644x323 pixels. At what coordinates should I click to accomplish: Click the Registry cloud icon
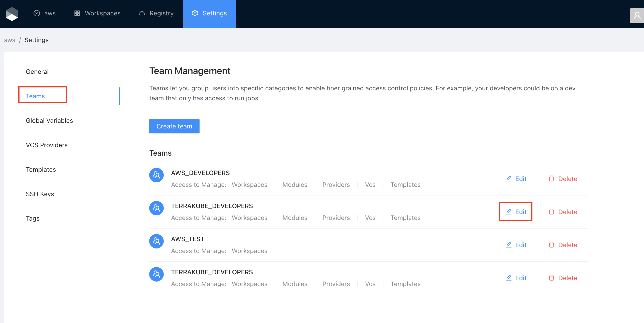(x=142, y=13)
